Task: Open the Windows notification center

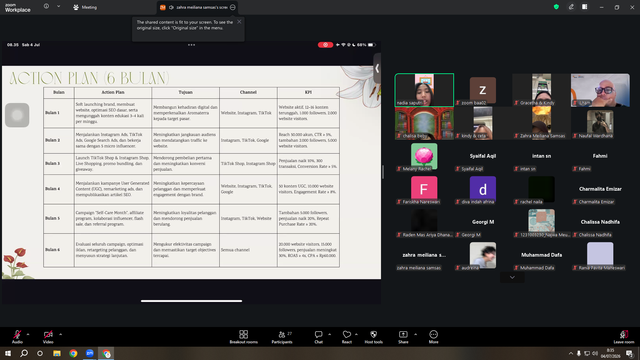Action: (x=629, y=353)
